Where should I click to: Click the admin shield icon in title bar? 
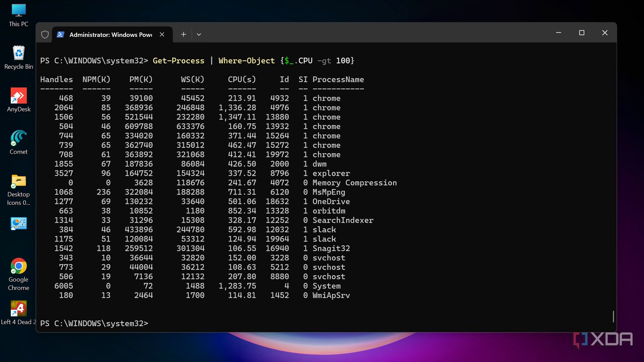coord(45,35)
